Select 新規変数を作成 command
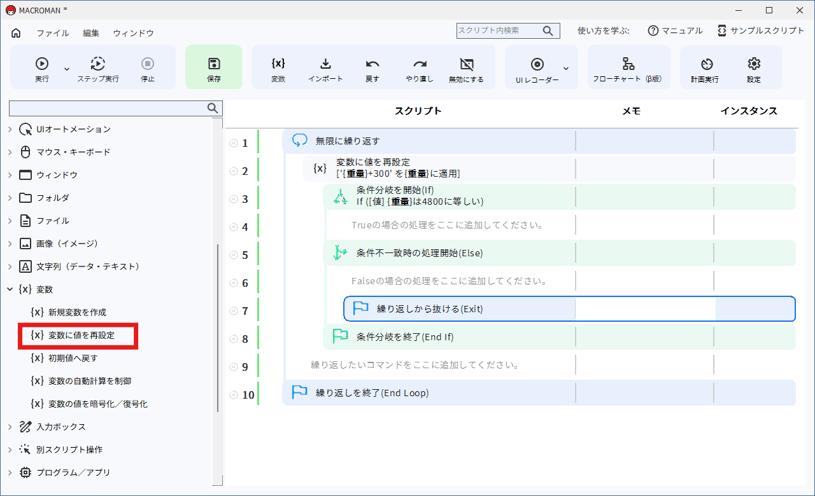Screen dimensions: 815x496 (x=68, y=312)
